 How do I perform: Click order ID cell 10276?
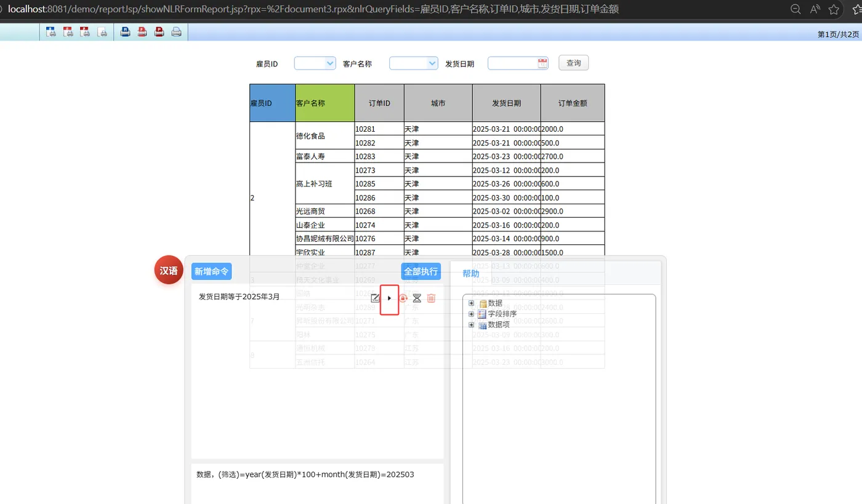coord(379,238)
